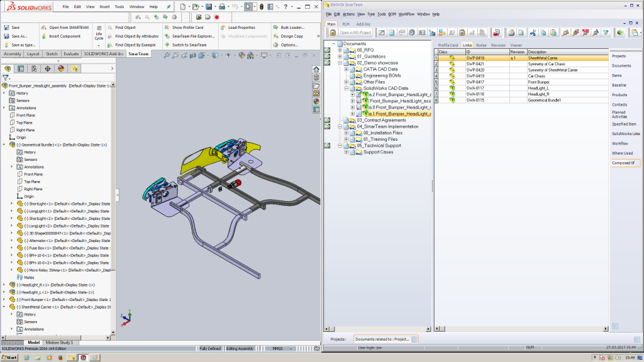Click the pin icon beside Help menu
644x362 pixels.
pos(169,6)
